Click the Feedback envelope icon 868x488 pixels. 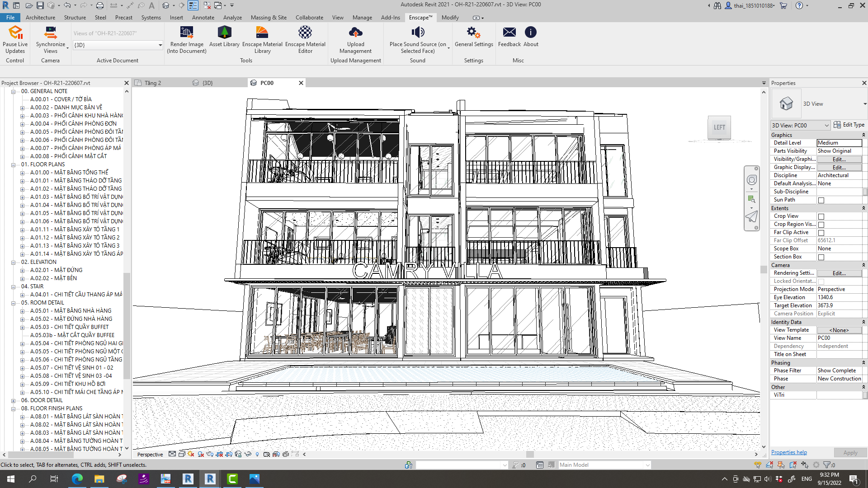click(x=509, y=33)
